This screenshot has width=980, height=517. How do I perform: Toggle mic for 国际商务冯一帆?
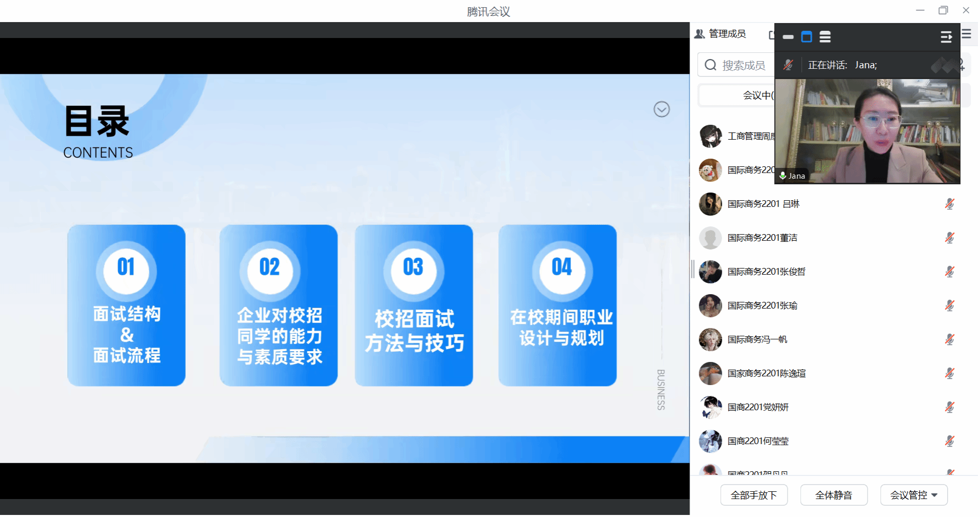tap(949, 339)
